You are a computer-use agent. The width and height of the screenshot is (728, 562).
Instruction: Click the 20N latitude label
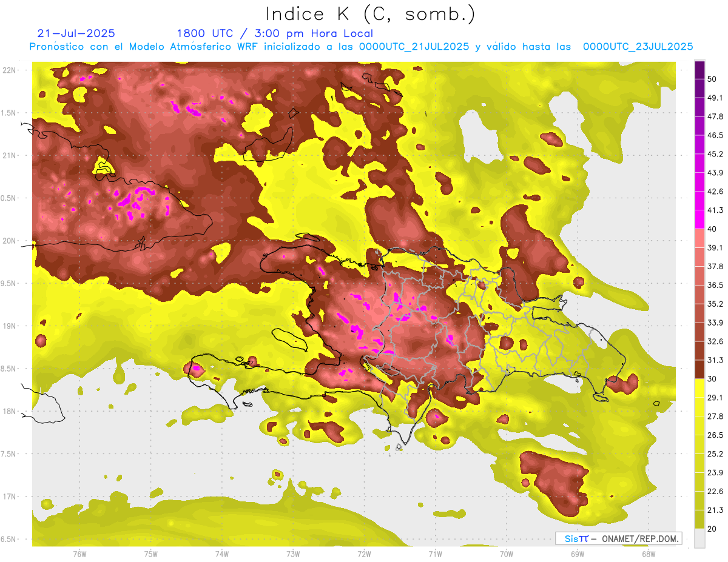10,241
